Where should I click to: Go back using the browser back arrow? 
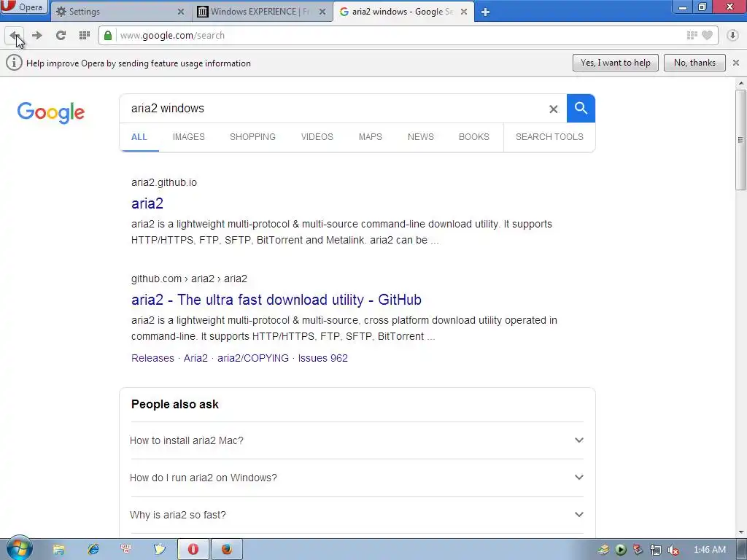tap(15, 35)
